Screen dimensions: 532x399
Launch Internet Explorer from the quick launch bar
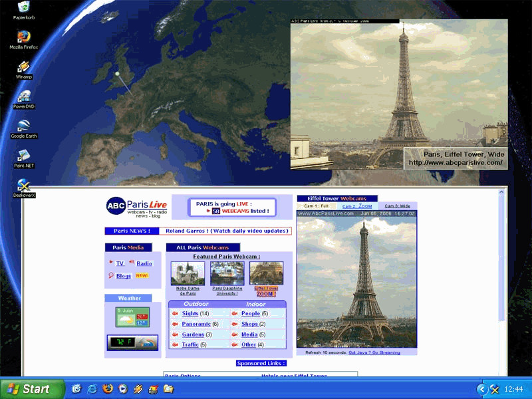click(x=92, y=389)
